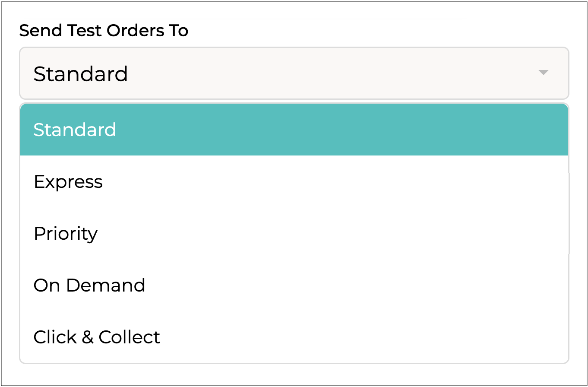Select Express delivery option below Standard
The height and width of the screenshot is (387, 588).
(68, 181)
